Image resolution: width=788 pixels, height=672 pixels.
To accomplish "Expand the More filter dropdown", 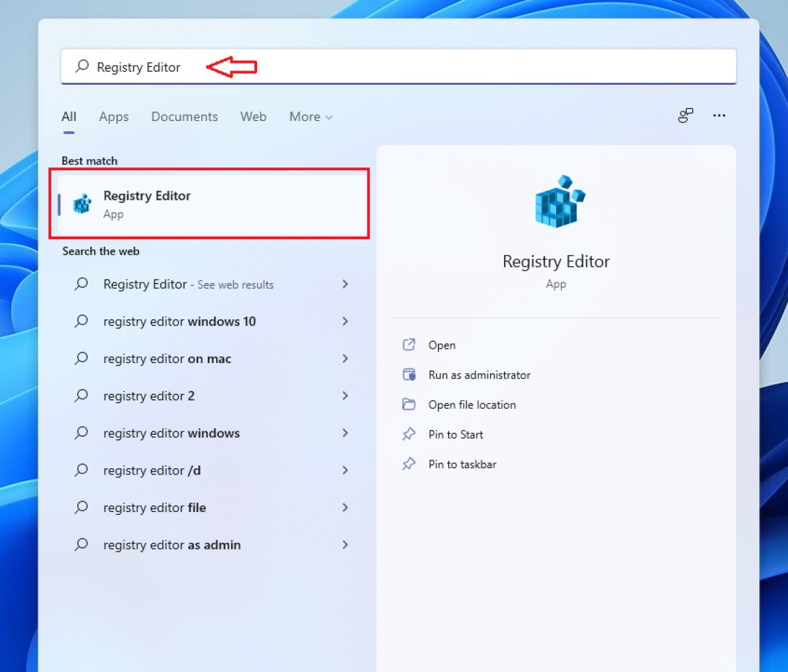I will [x=311, y=117].
